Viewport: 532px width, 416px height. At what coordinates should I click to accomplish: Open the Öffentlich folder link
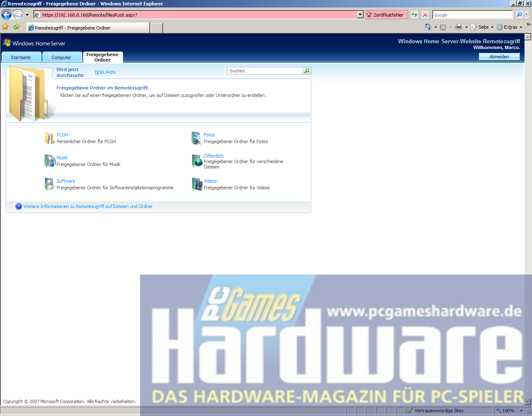tap(214, 156)
